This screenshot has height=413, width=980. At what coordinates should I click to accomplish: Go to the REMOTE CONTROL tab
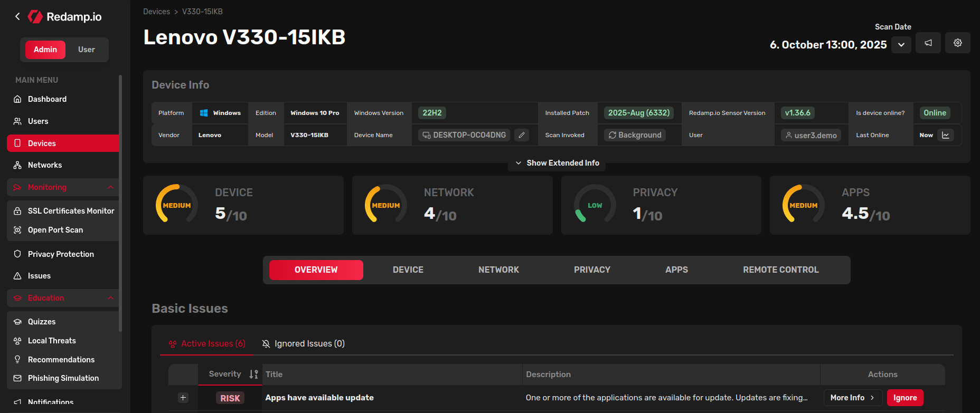point(781,270)
